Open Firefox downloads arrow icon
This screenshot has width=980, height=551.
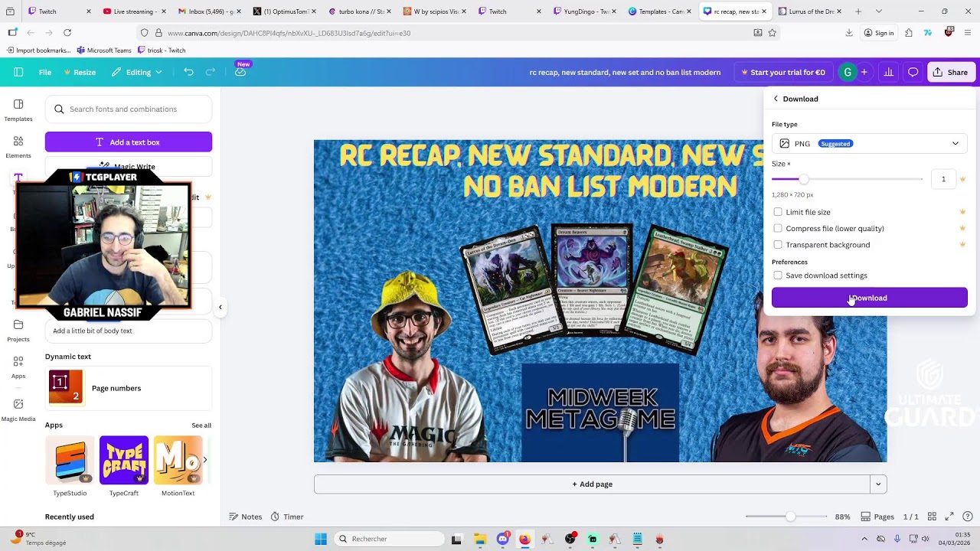point(849,33)
